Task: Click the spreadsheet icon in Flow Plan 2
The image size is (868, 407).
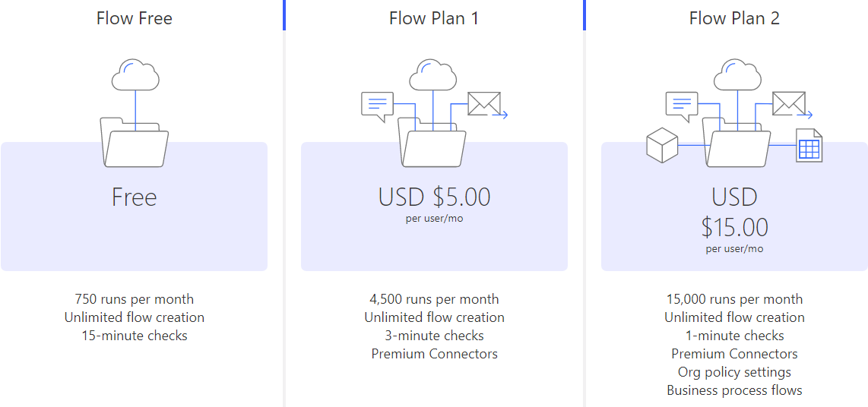Action: [x=809, y=146]
